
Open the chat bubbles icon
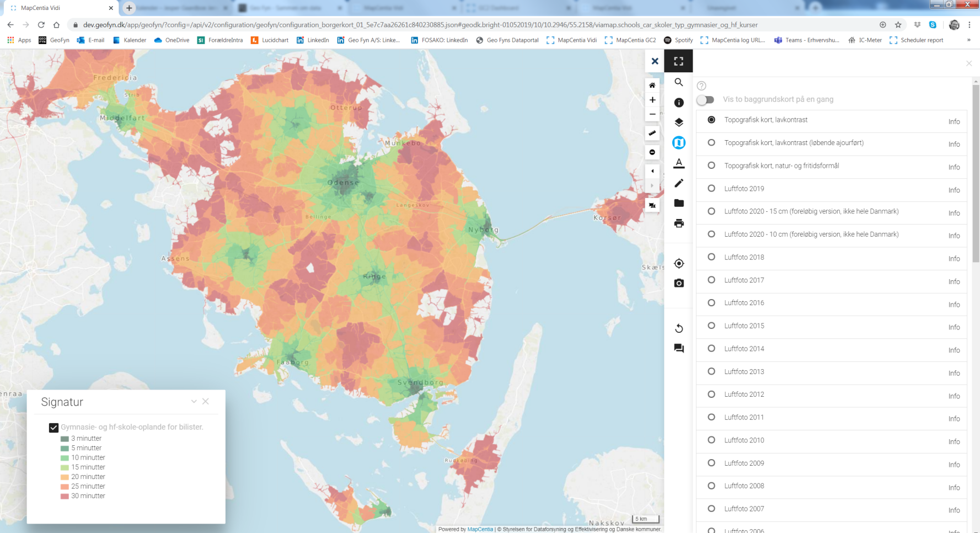point(679,348)
